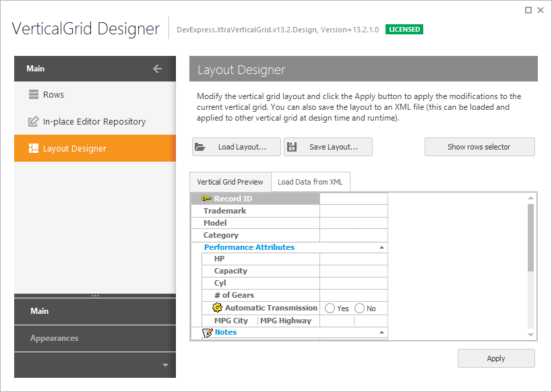This screenshot has width=552, height=392.
Task: Select the Category row header
Action: pyautogui.click(x=255, y=235)
